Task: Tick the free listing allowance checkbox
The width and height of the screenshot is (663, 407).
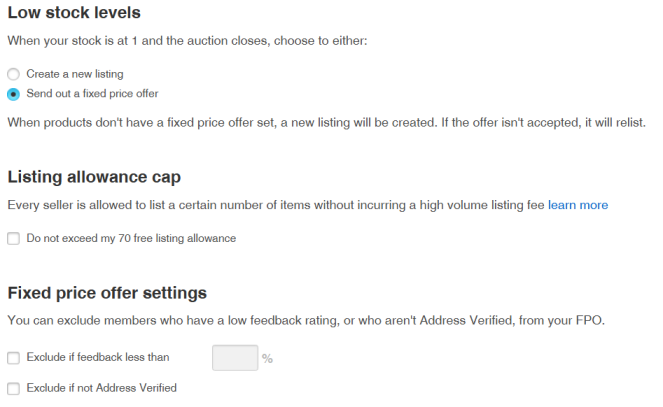Action: pyautogui.click(x=13, y=239)
